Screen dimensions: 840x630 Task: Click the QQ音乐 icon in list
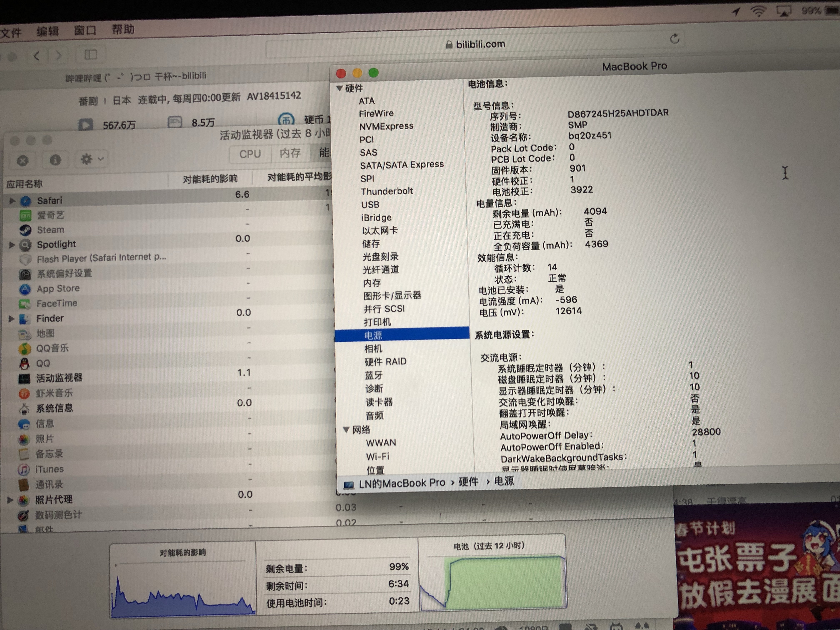(x=25, y=349)
